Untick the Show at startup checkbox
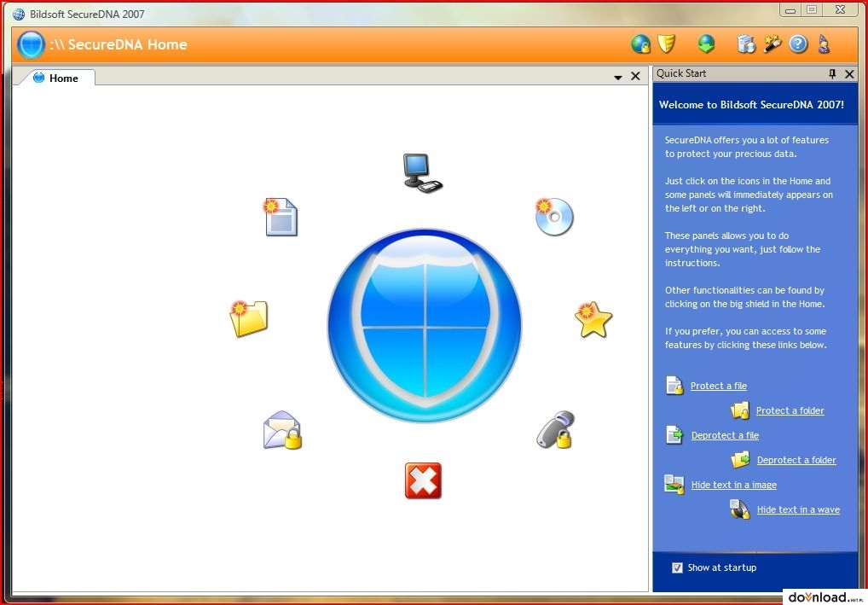 coord(677,567)
